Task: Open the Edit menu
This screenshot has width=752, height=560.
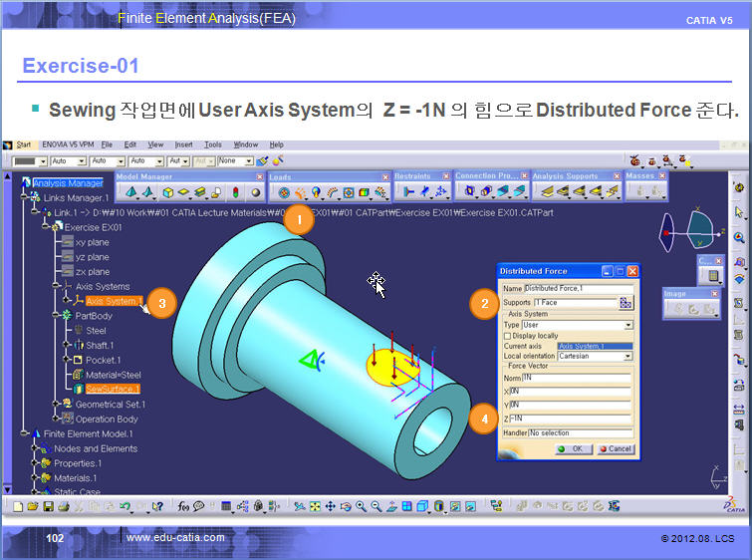Action: [x=129, y=144]
